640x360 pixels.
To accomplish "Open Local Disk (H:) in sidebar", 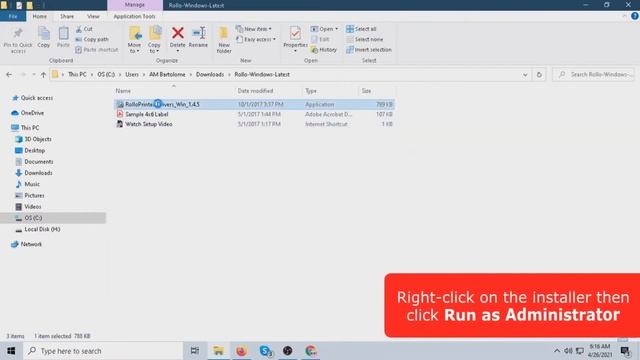I will [38, 229].
